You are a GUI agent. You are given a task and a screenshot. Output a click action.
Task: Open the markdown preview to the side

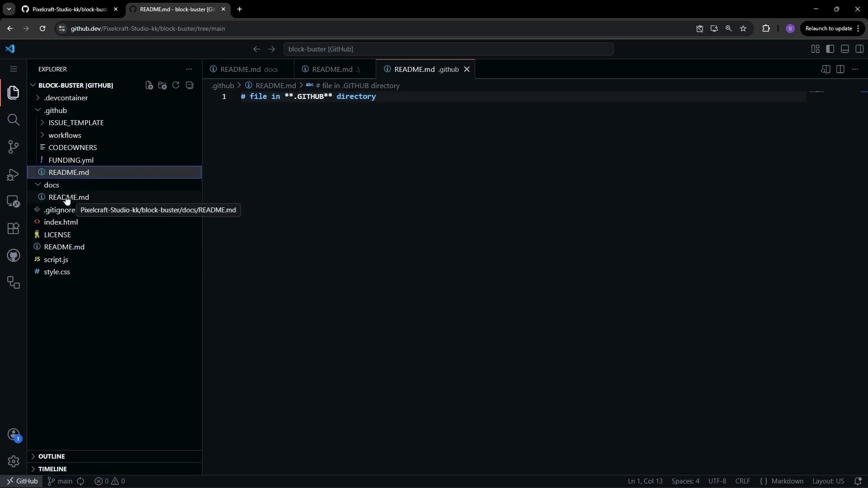click(x=826, y=69)
